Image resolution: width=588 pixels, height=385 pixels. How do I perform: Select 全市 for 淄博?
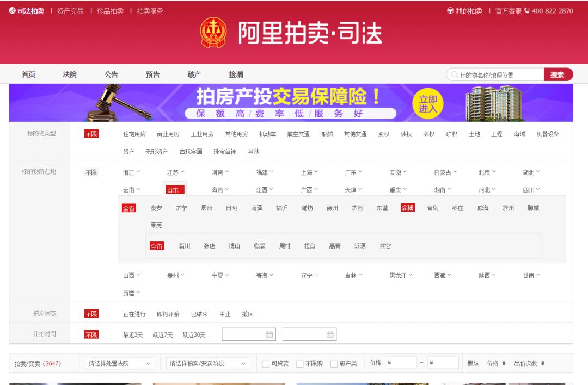[x=157, y=246]
